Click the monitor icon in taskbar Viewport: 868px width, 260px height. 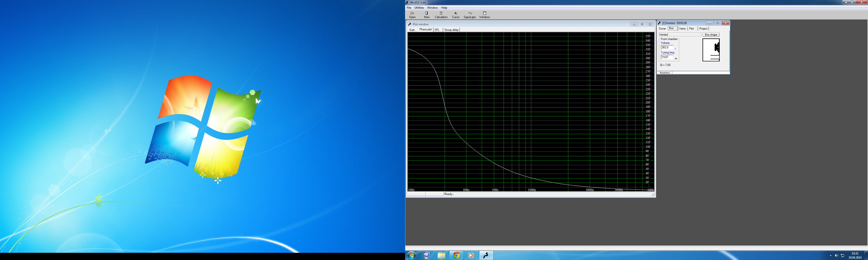(x=426, y=255)
